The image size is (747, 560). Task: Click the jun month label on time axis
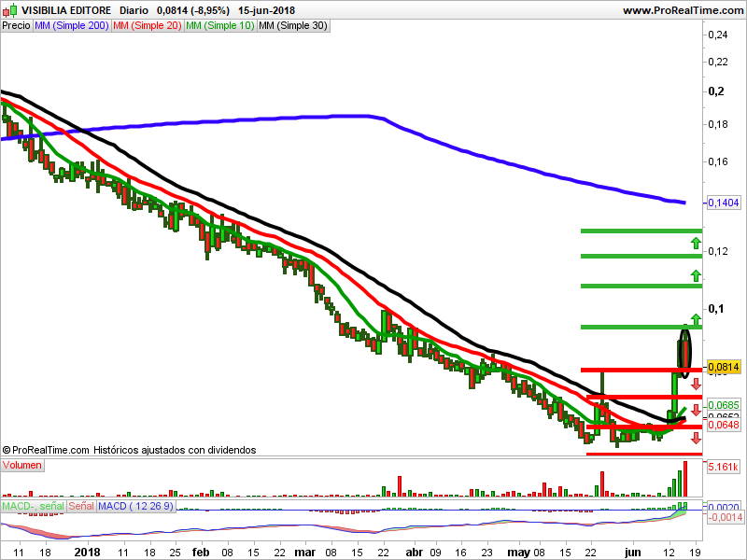633,553
